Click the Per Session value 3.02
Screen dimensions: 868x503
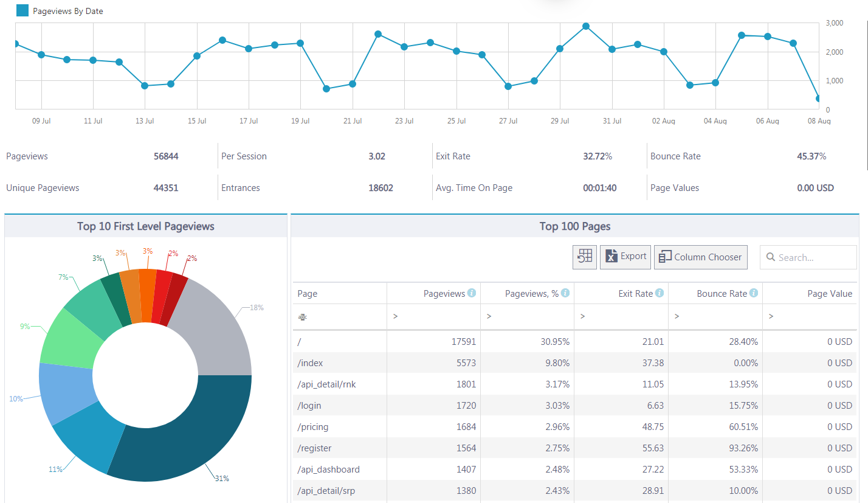(377, 156)
